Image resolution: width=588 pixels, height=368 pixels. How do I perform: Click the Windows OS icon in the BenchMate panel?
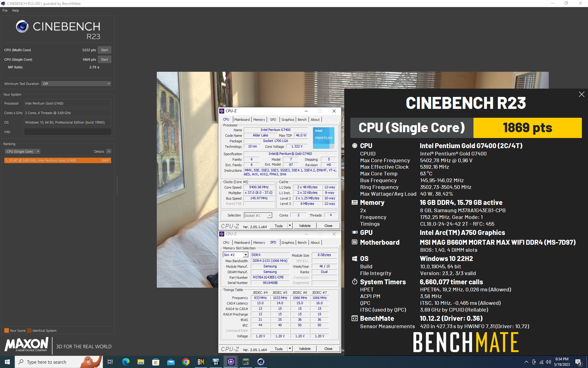pos(355,259)
